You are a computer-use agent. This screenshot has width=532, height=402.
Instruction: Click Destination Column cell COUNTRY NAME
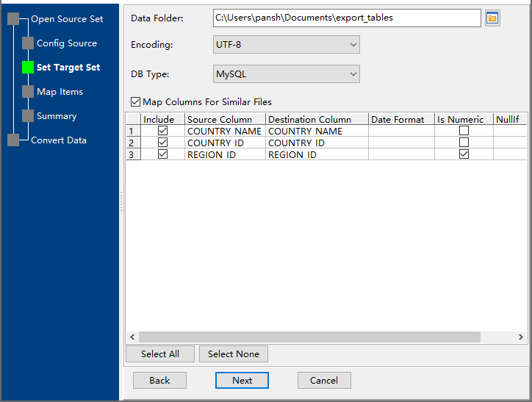coord(317,131)
